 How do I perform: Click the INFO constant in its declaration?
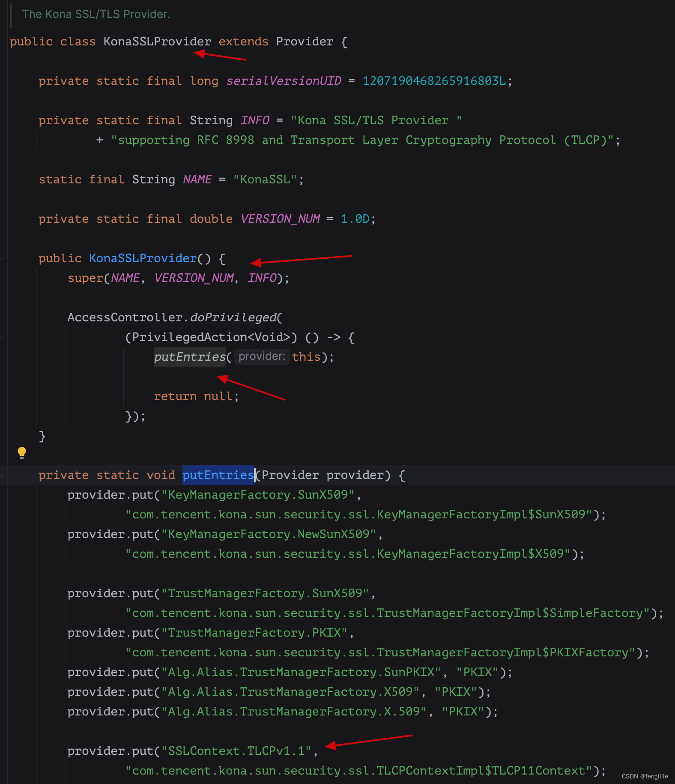tap(255, 120)
